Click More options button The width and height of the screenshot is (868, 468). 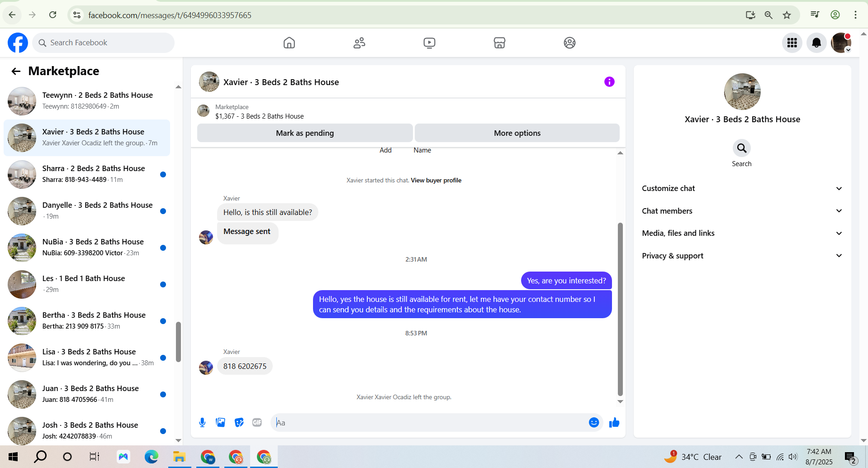tap(517, 133)
